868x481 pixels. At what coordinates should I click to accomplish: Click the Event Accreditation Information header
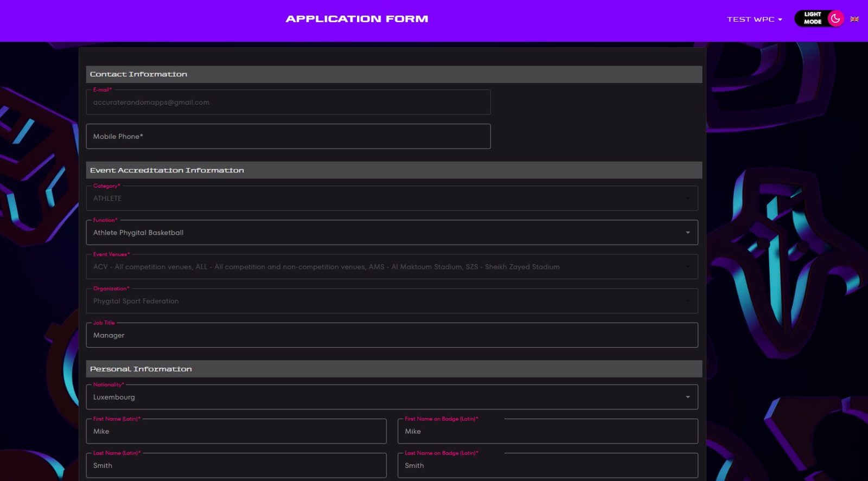click(x=394, y=170)
